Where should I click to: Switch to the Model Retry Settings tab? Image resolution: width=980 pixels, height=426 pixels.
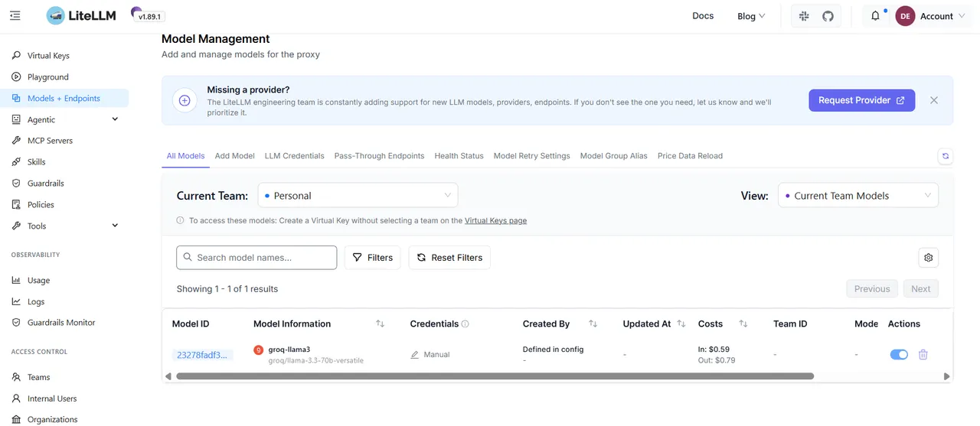pos(531,156)
